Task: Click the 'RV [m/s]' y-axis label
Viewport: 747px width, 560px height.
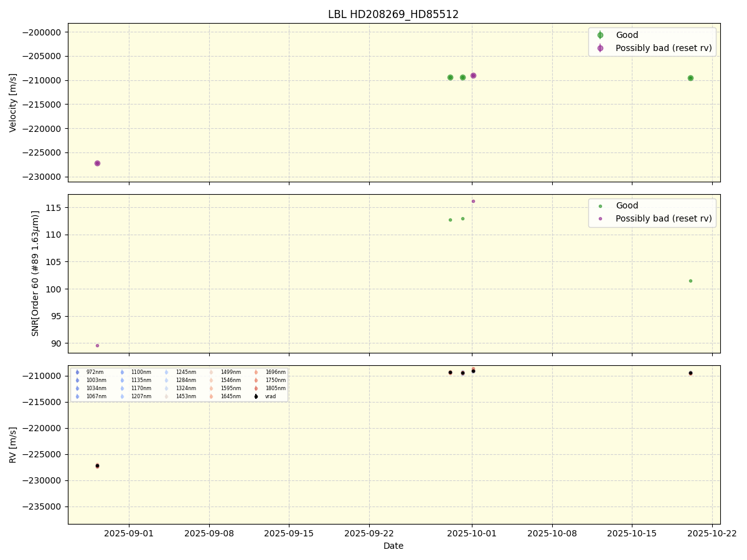Action: (x=13, y=444)
